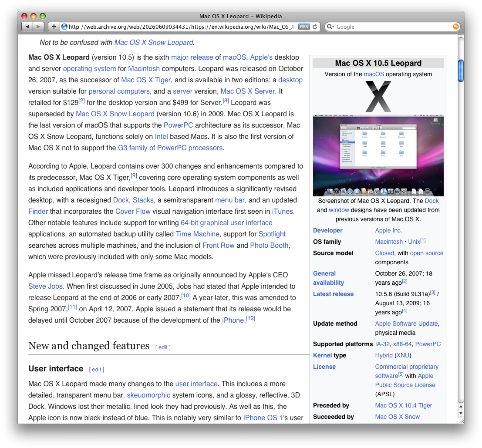Open the XNU kernel link
Image resolution: width=482 pixels, height=448 pixels.
(x=403, y=356)
